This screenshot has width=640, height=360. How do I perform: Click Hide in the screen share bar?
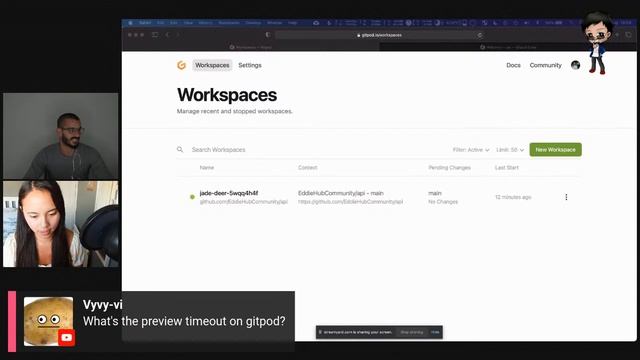[x=435, y=332]
